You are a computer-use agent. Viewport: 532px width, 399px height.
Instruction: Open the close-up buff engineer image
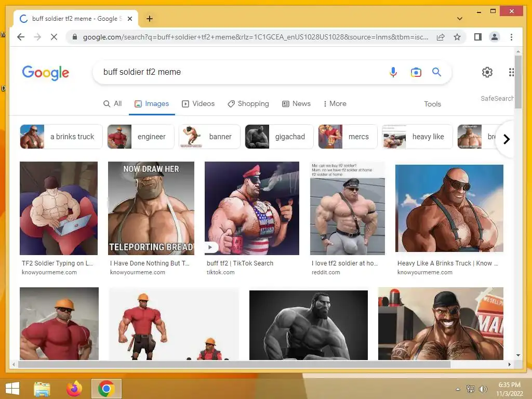pos(59,323)
